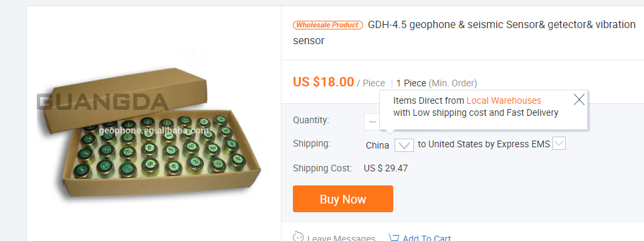Screen dimensions: 644x241
Task: Click the US $18.00 price
Action: point(323,82)
